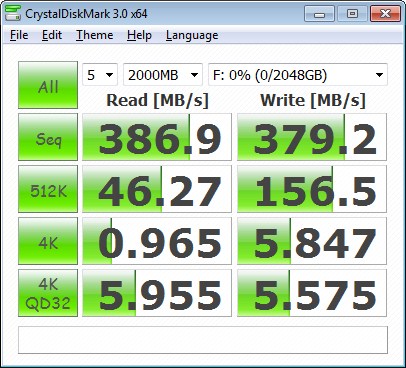This screenshot has height=368, width=406.
Task: Click the Read [MB/s] column header
Action: pos(157,100)
